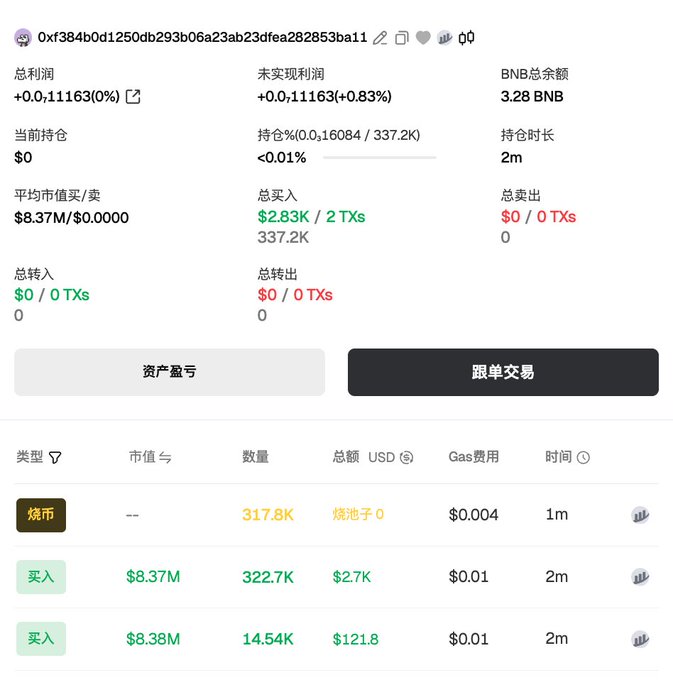Swap market cap column display
Image resolution: width=673 pixels, height=680 pixels.
click(165, 457)
